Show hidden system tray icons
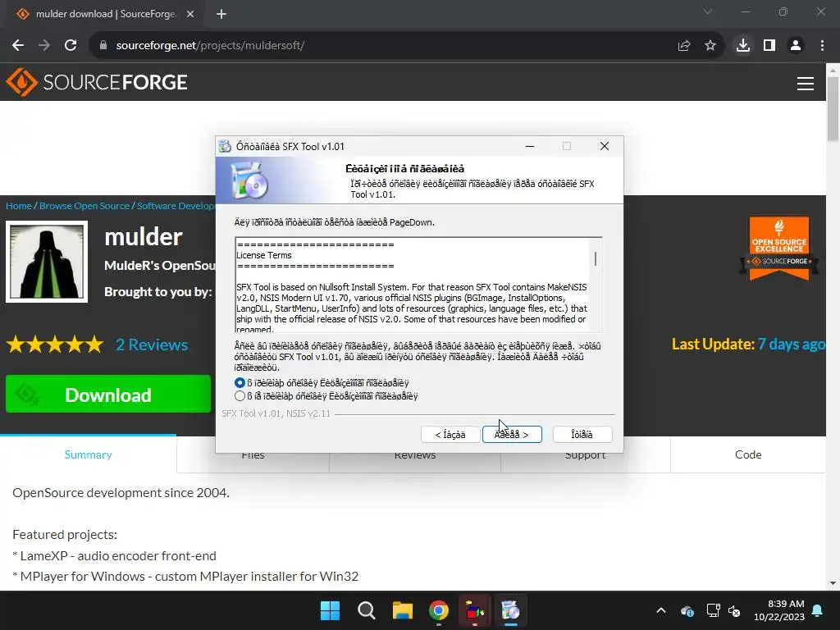Screen dimensions: 840x630 [x=661, y=610]
